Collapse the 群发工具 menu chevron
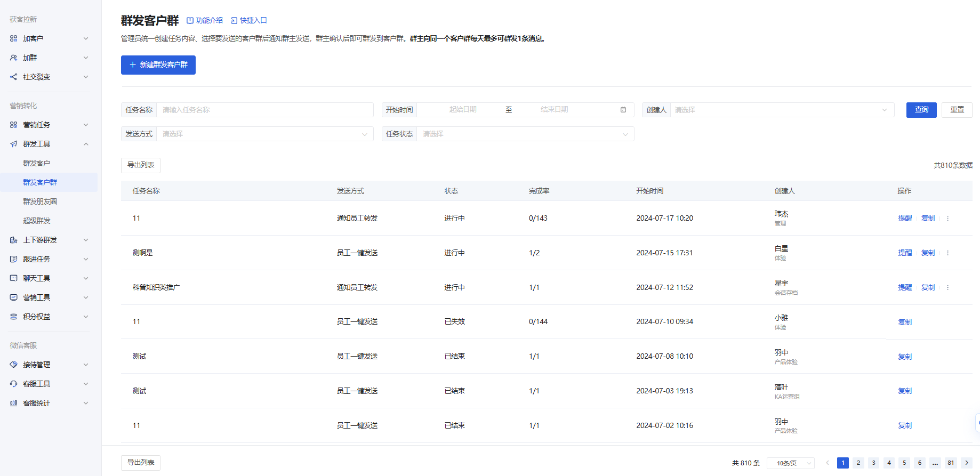The image size is (980, 476). [86, 144]
